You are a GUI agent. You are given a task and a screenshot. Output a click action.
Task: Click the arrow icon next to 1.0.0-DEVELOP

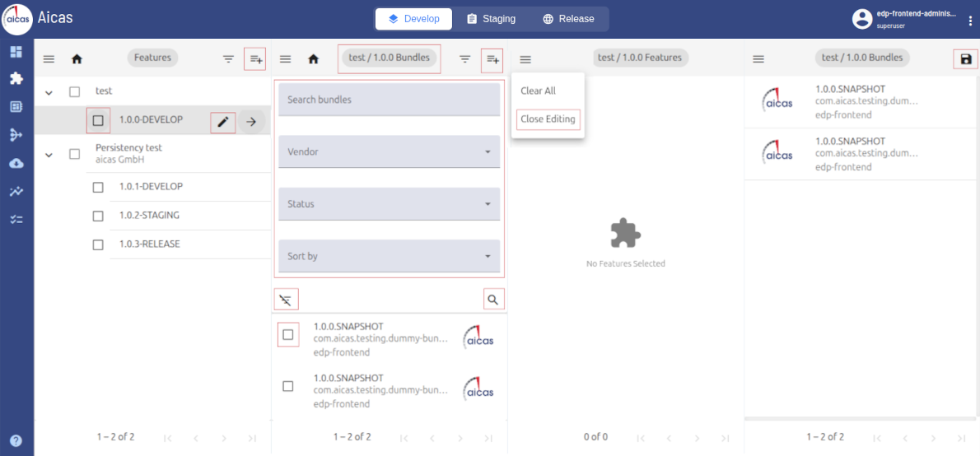tap(252, 123)
